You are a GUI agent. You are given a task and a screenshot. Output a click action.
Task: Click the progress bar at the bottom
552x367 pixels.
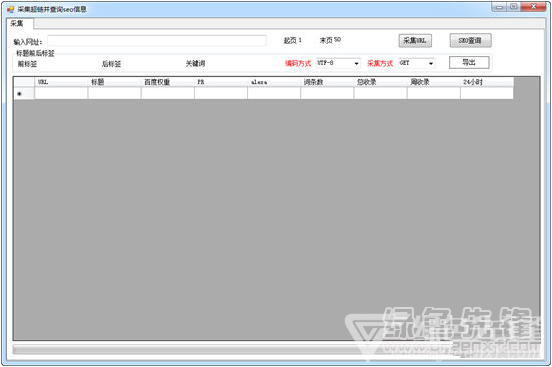(275, 349)
